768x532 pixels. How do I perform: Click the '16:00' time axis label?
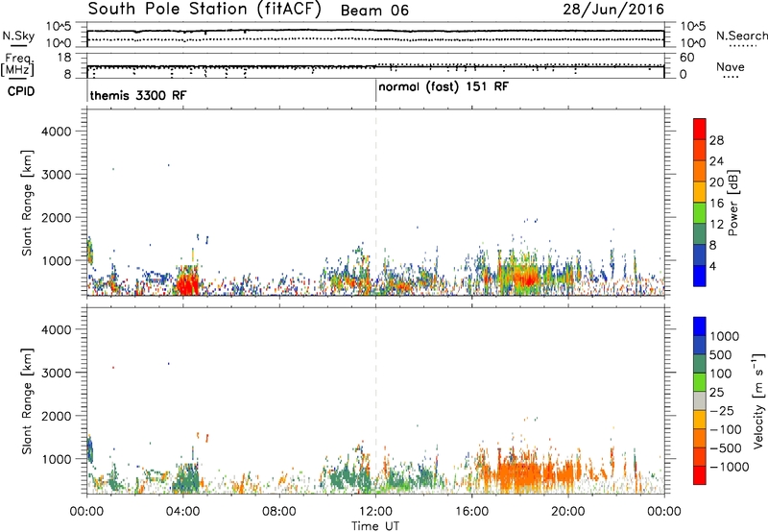click(471, 512)
